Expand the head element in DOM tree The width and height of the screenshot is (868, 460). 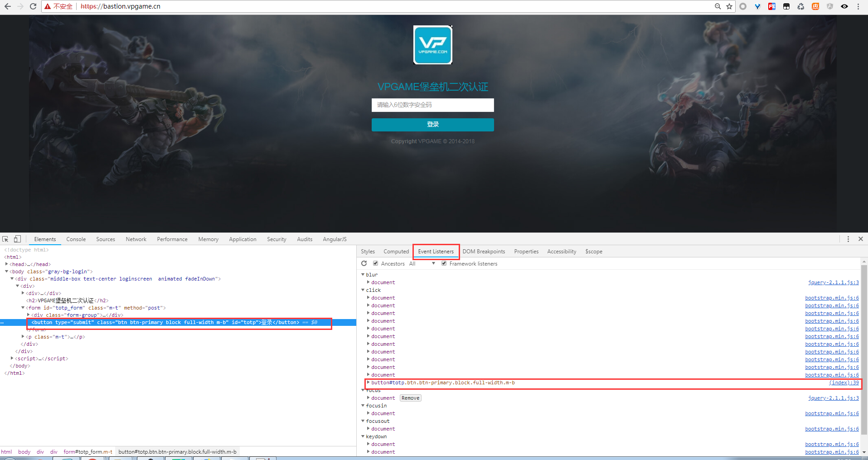7,264
